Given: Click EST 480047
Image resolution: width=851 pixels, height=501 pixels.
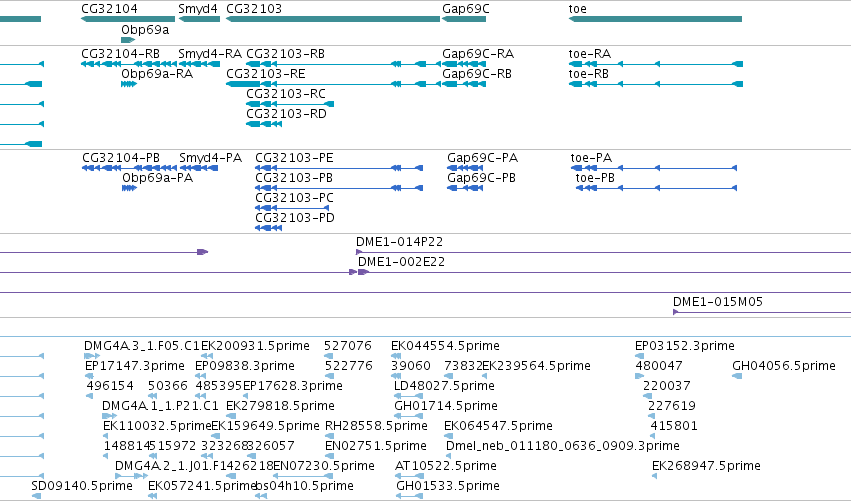Looking at the screenshot, I should (659, 366).
